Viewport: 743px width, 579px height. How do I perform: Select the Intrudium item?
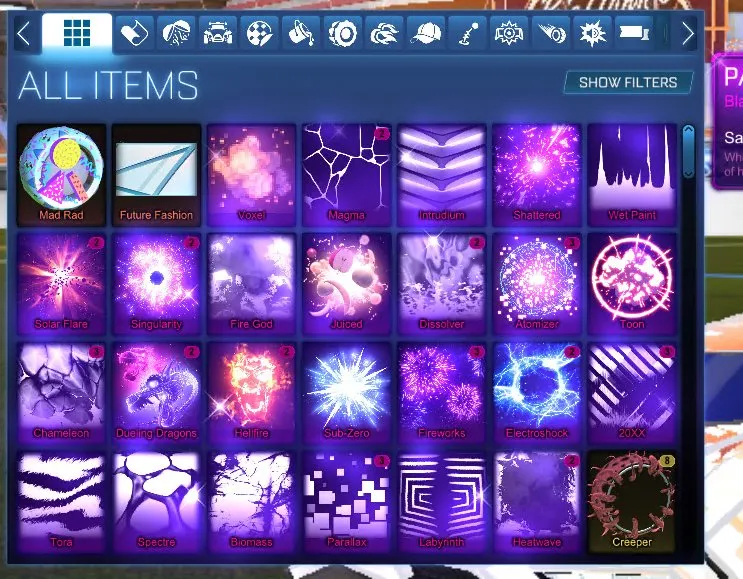[442, 175]
